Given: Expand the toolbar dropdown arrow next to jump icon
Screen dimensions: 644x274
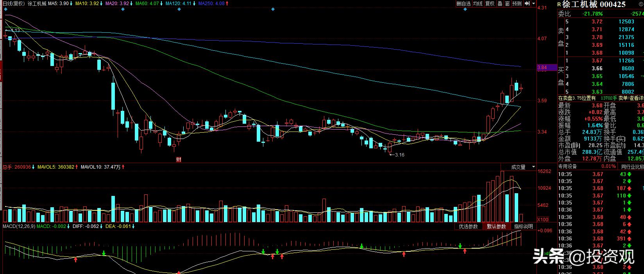Looking at the screenshot, I should click(533, 4).
